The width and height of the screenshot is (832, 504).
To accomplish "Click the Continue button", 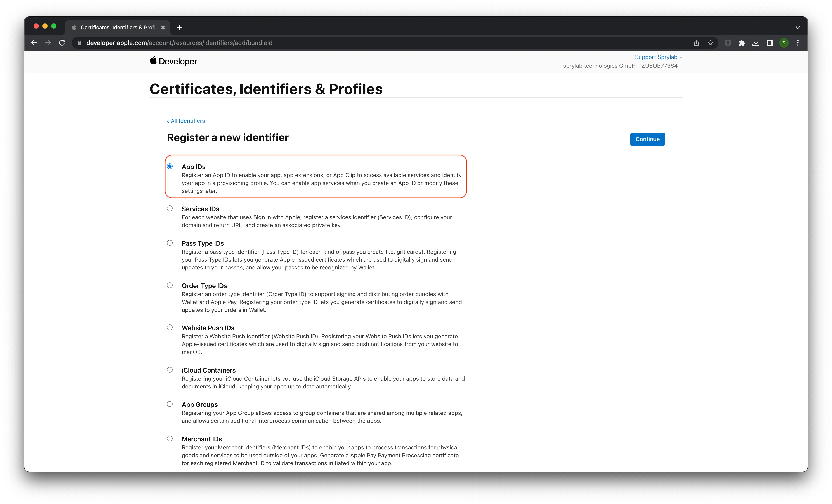I will coord(647,139).
